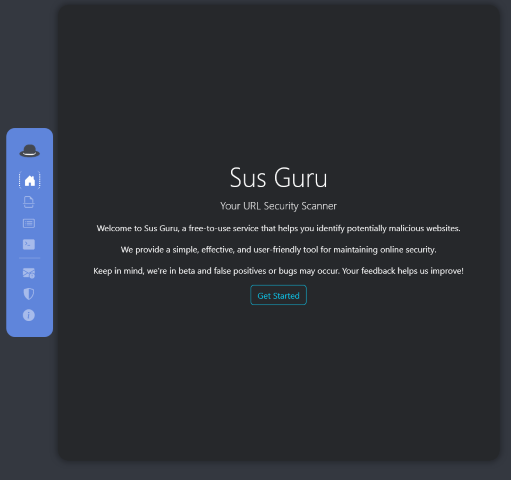The width and height of the screenshot is (511, 480).
Task: Click the "Welcome to Sus Guru" sentence
Action: [x=278, y=228]
